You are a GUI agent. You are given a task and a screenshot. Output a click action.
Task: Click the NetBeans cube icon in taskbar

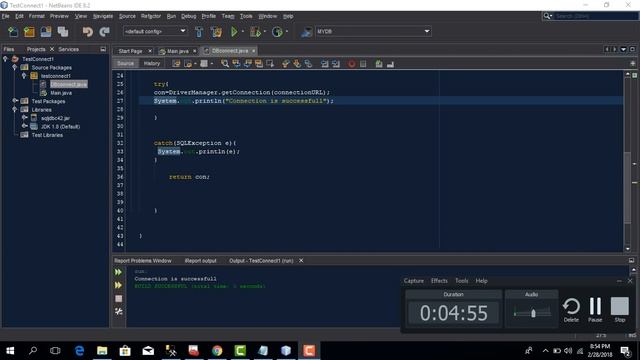pyautogui.click(x=286, y=351)
